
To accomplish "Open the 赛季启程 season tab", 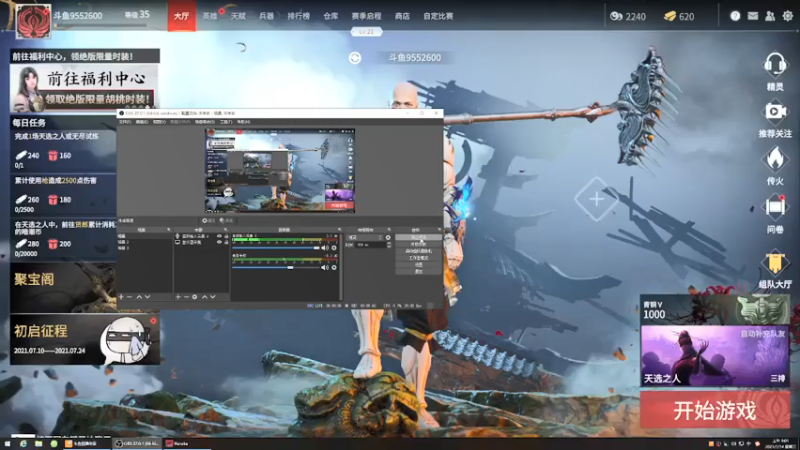I will (x=366, y=16).
